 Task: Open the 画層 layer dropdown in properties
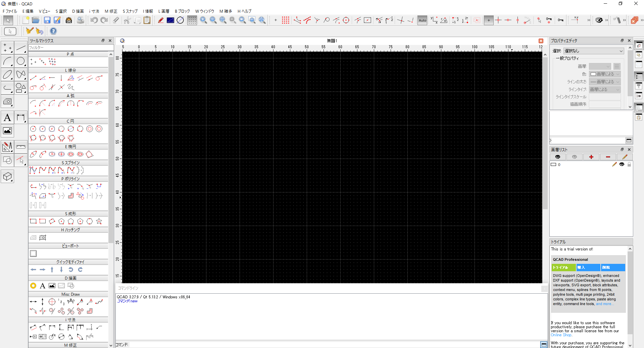[x=600, y=66]
